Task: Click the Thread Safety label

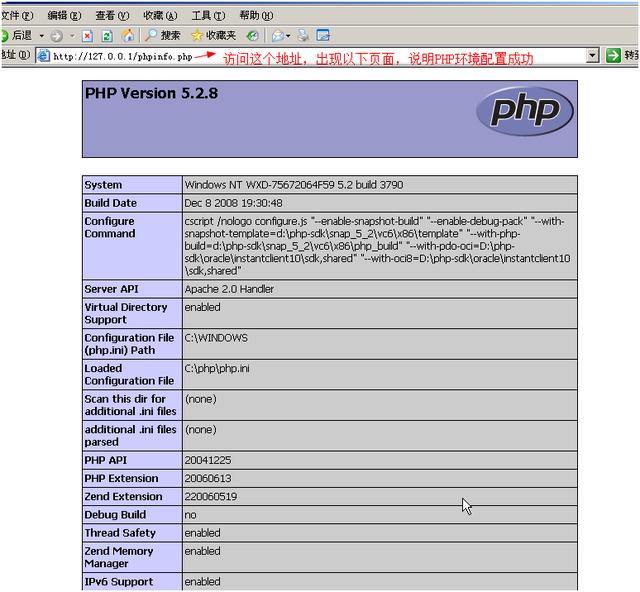Action: [120, 533]
